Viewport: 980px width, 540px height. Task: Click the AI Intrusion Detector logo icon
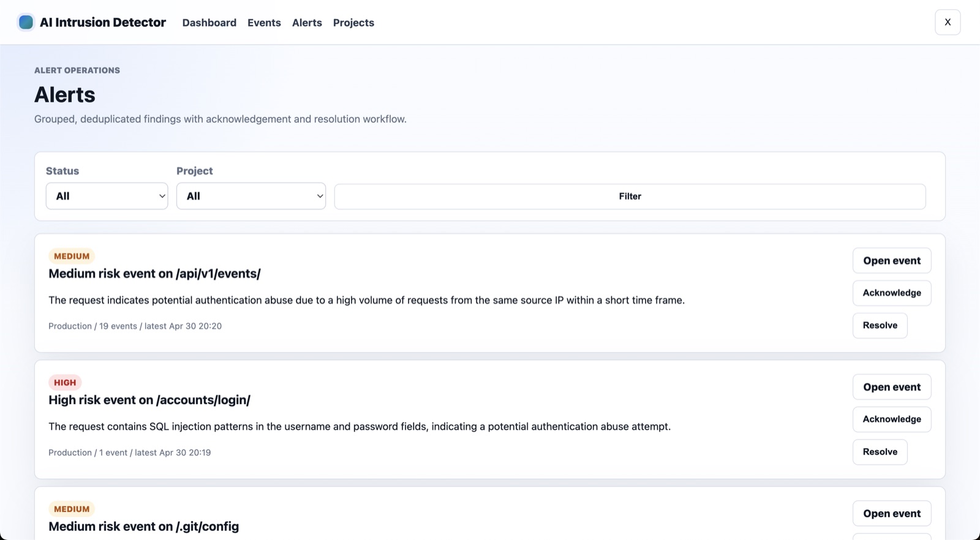26,22
